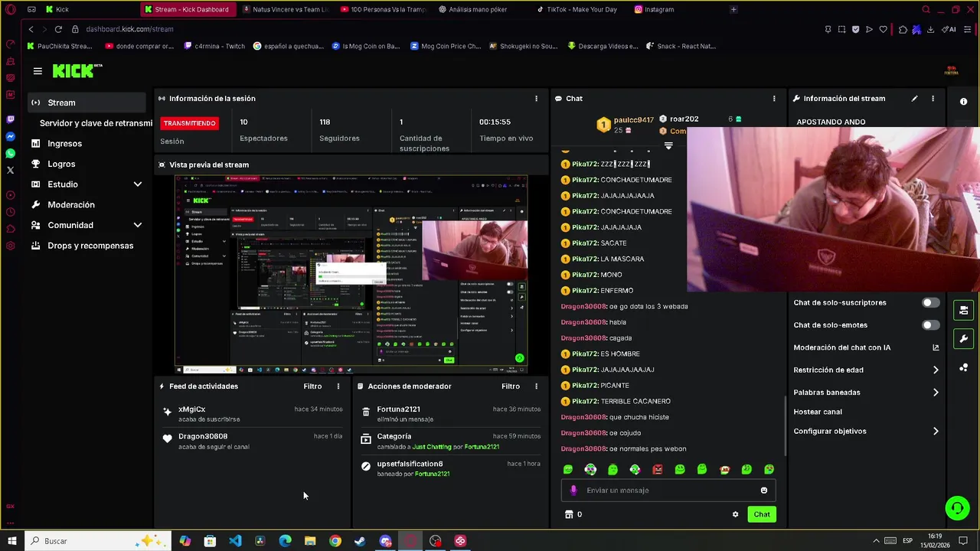Click the green wrench icon on right rail
This screenshot has height=551, width=980.
(964, 339)
